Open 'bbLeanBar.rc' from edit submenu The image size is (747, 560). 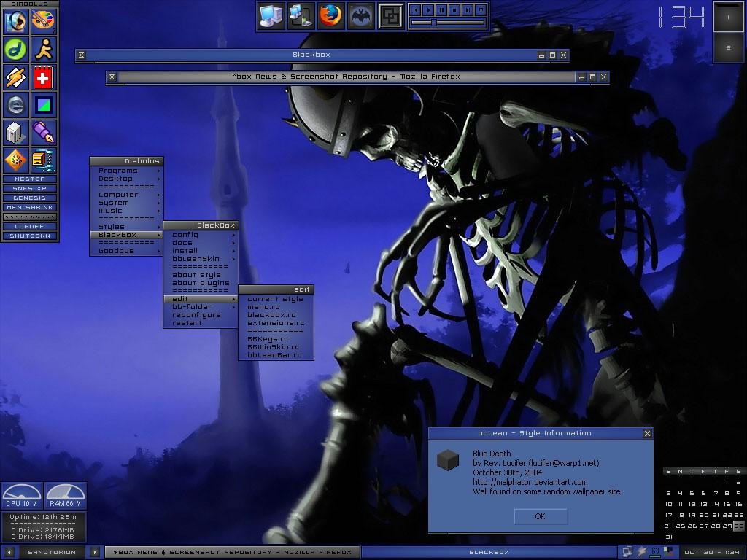point(276,355)
